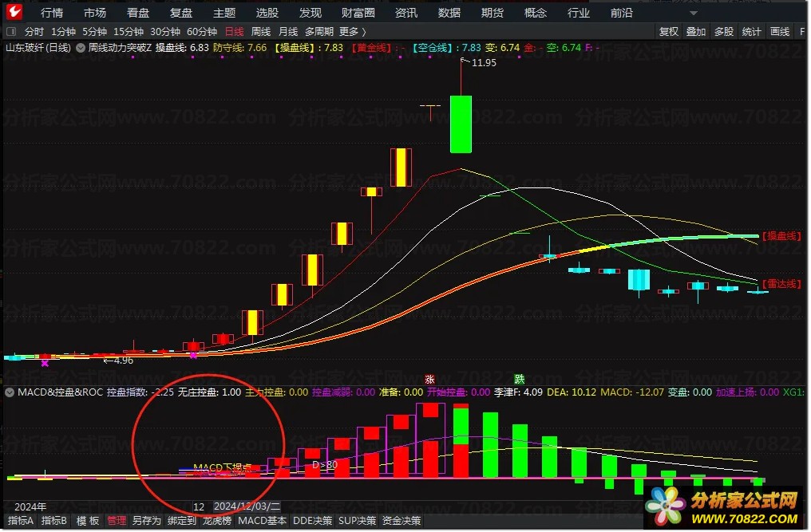Expand the 更多 periods list
The height and width of the screenshot is (532, 811).
pyautogui.click(x=352, y=32)
